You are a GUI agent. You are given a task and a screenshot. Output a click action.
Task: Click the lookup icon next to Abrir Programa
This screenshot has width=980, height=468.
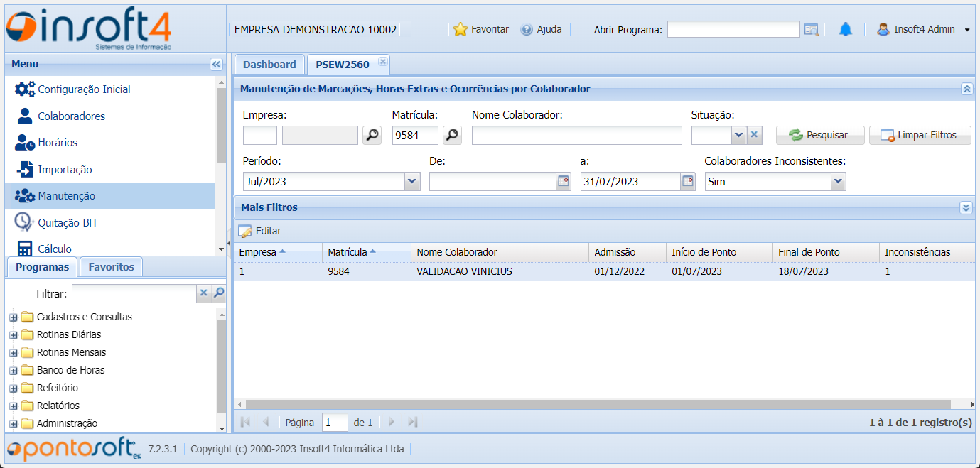[x=812, y=29]
